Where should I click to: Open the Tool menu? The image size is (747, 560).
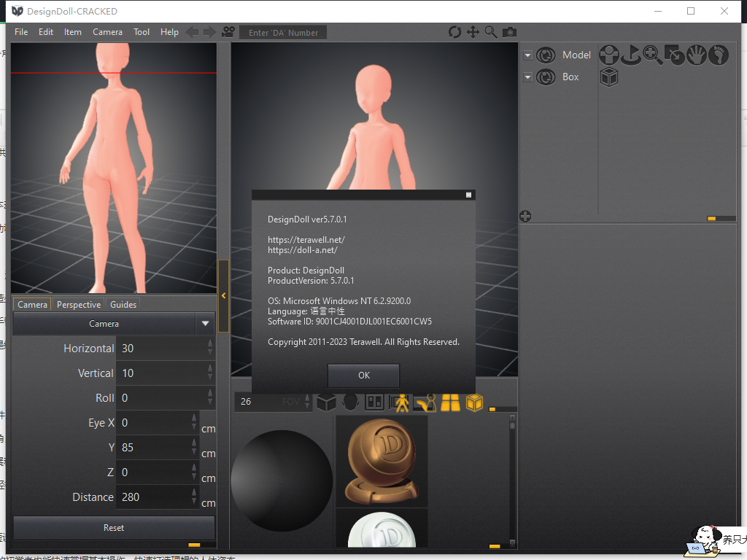pyautogui.click(x=142, y=32)
